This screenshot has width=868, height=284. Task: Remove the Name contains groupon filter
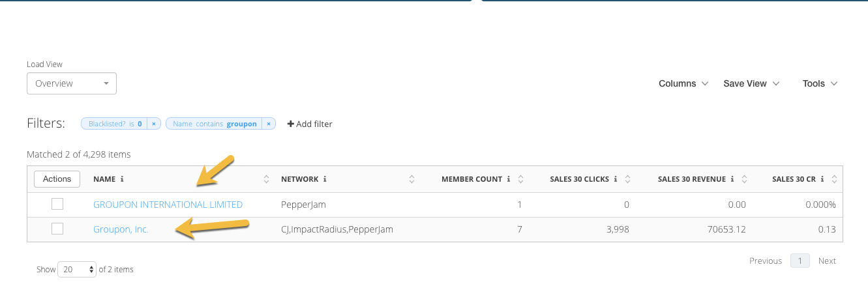click(268, 124)
